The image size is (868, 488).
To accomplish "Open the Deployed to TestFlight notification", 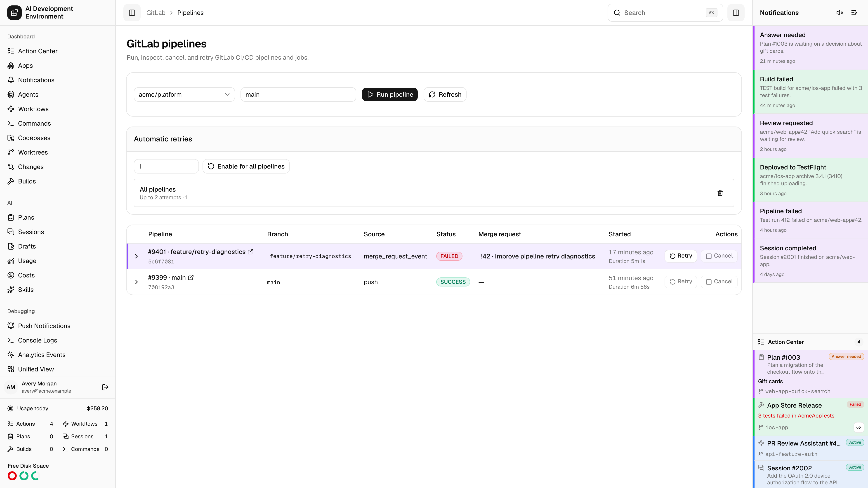I will click(x=810, y=180).
